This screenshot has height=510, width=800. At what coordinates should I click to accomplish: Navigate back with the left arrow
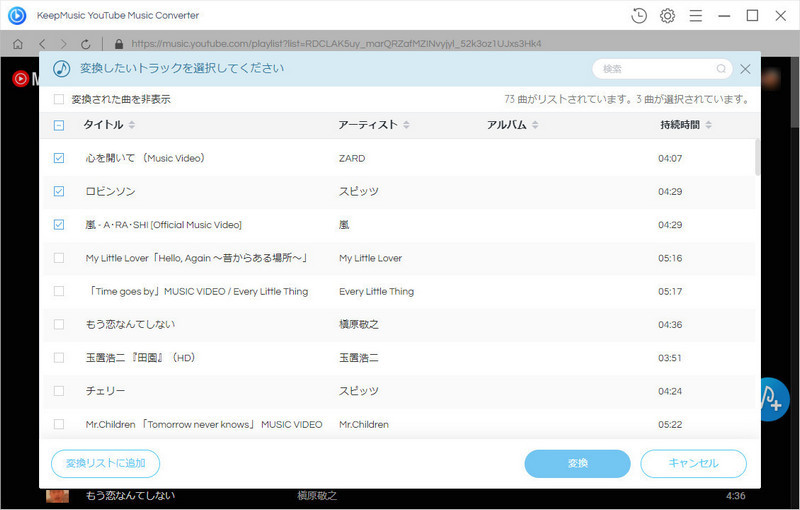coord(42,44)
